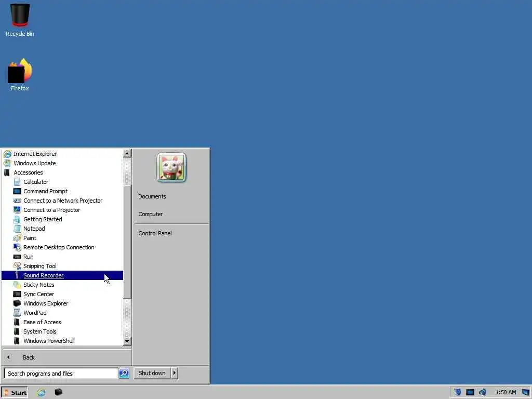
Task: Click the Shut down button
Action: (x=152, y=373)
